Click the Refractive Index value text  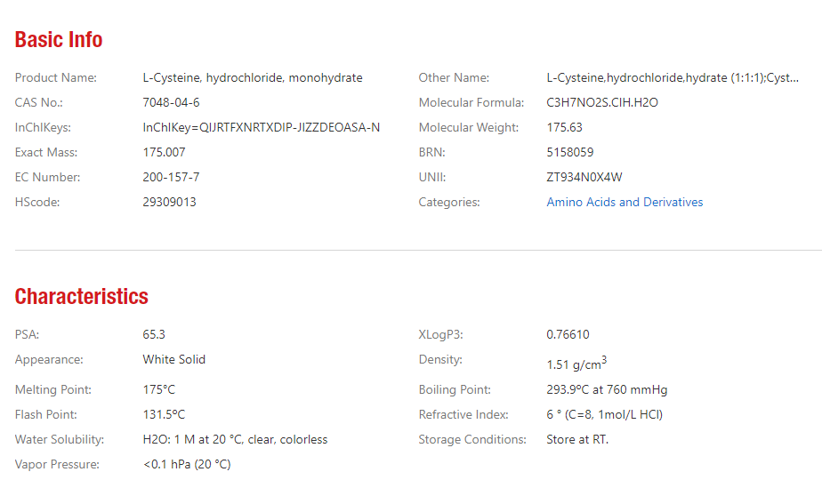pos(604,415)
